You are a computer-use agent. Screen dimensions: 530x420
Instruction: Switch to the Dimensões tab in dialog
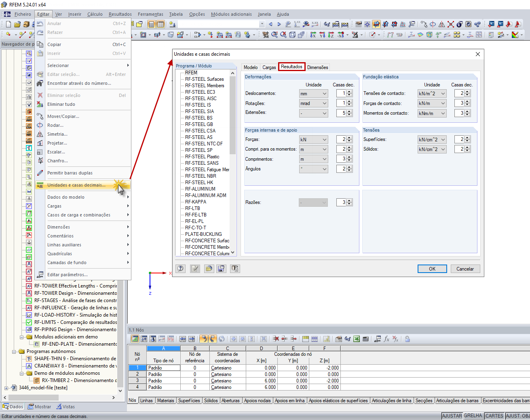(318, 67)
